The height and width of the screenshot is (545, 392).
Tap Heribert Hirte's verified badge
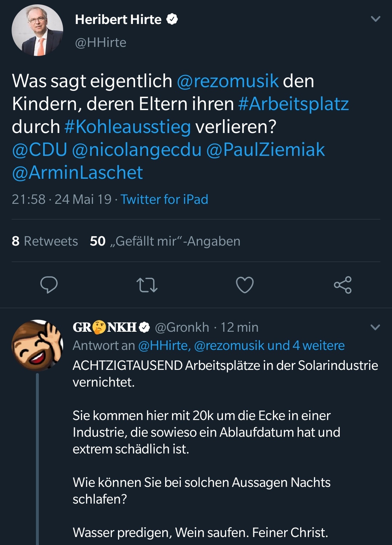[x=172, y=19]
